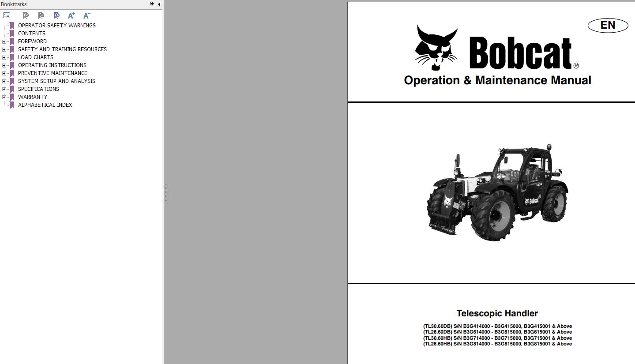Increase bookmark text size with A+ icon
The width and height of the screenshot is (635, 364).
(71, 15)
